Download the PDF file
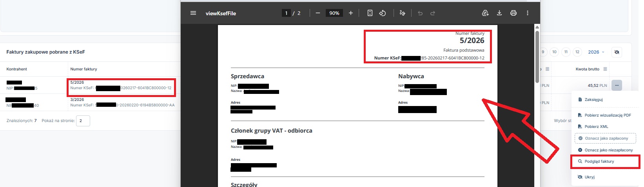Viewport: 644px width, 187px height. click(499, 13)
